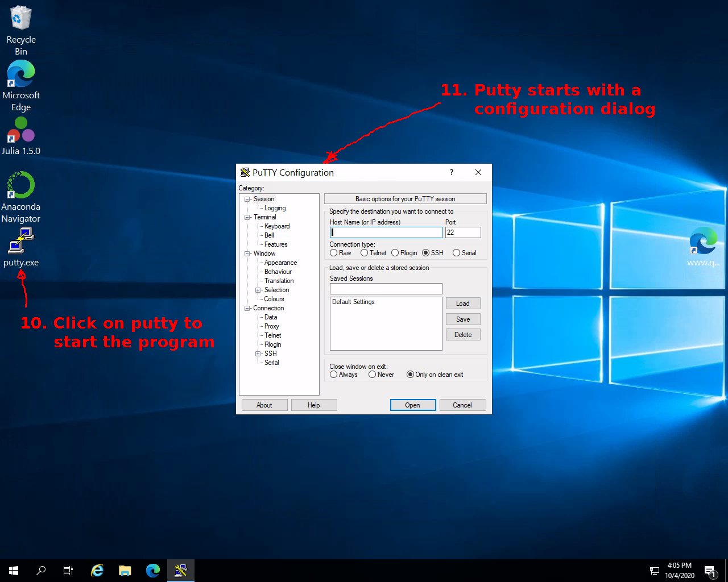The image size is (728, 582).
Task: Launch Internet Explorer from the taskbar
Action: [97, 571]
